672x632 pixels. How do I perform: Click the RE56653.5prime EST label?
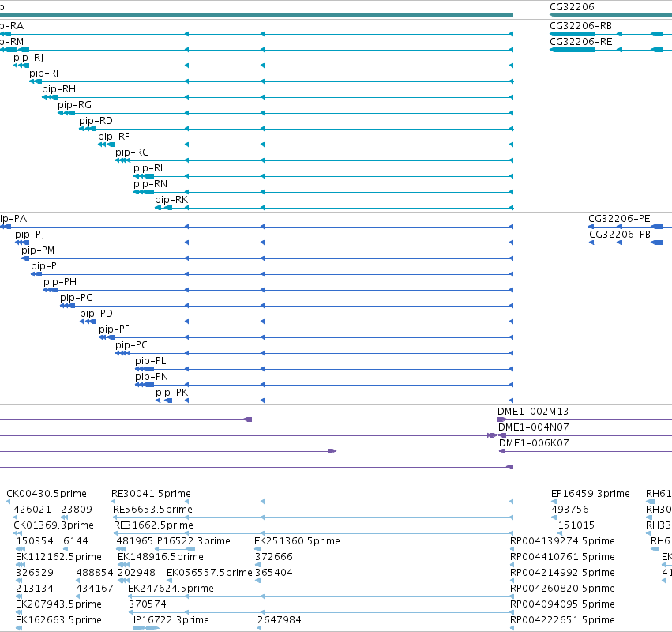point(152,510)
